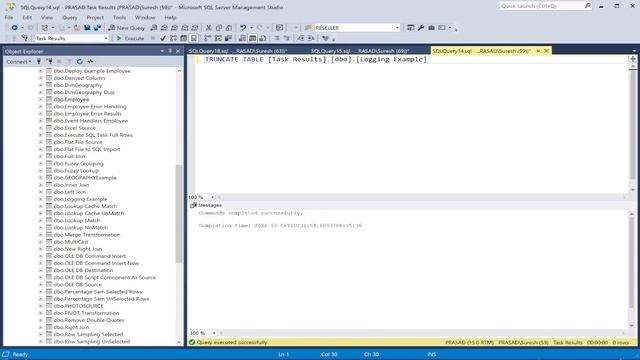Pin the Object Explorer panel (auto hide)
Screen dimensions: 640x360
point(170,51)
